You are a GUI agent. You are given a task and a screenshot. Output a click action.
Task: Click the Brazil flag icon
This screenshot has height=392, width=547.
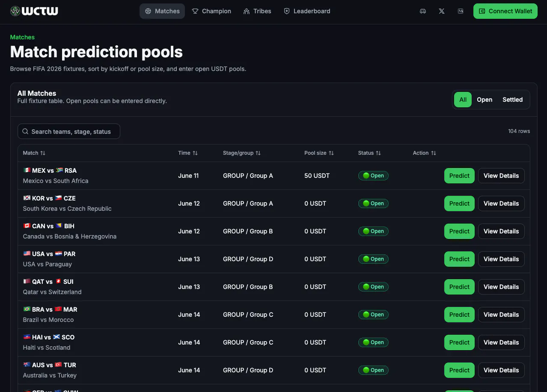coord(27,309)
